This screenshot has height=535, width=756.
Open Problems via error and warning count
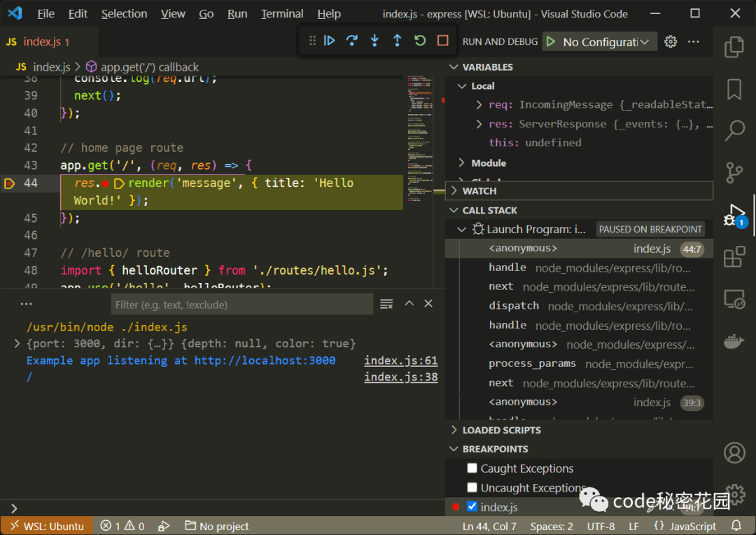[122, 527]
